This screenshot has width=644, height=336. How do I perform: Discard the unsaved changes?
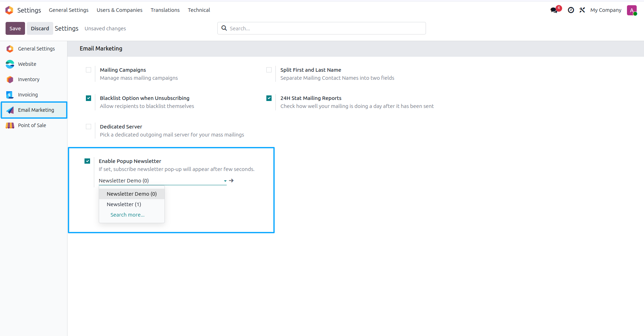pos(40,29)
